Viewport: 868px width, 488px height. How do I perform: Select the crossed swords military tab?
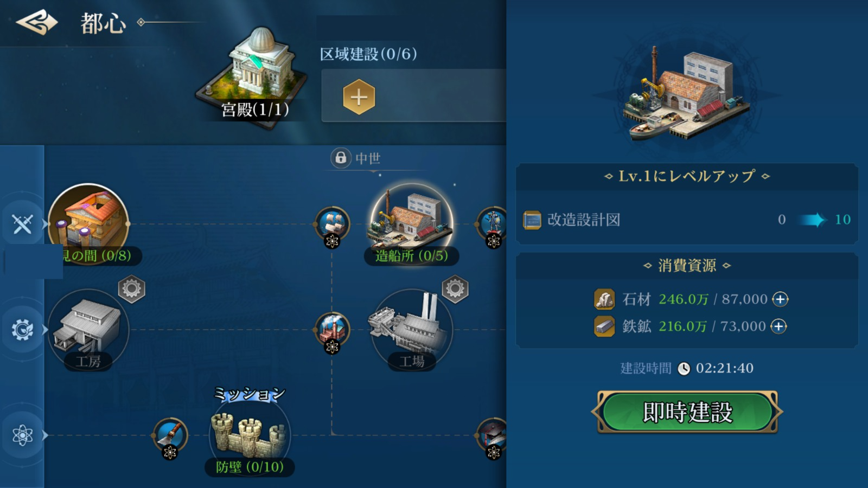(22, 223)
